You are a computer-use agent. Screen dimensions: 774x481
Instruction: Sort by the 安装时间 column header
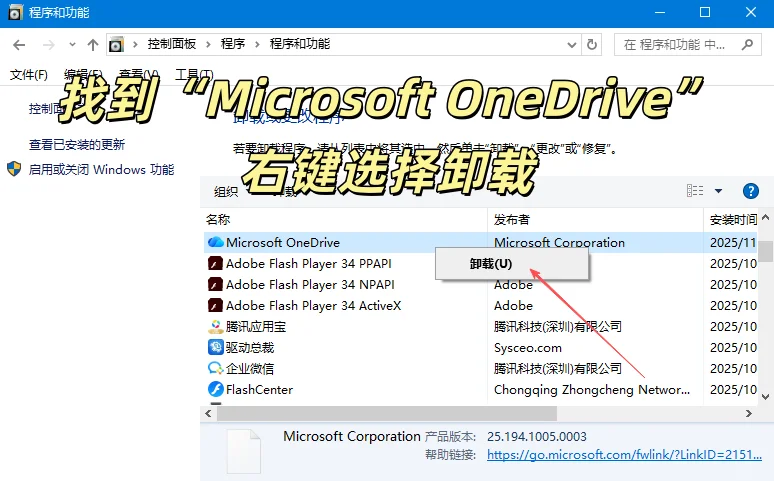pos(733,220)
